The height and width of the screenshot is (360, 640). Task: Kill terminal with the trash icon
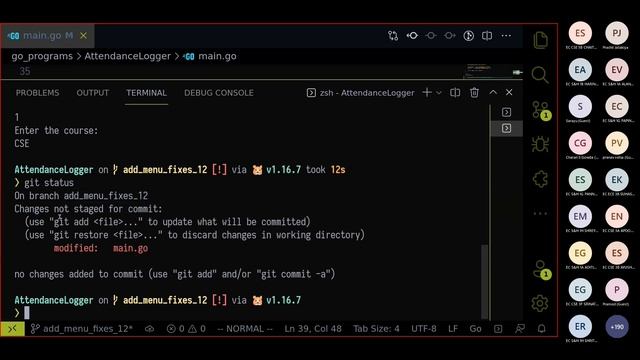474,93
